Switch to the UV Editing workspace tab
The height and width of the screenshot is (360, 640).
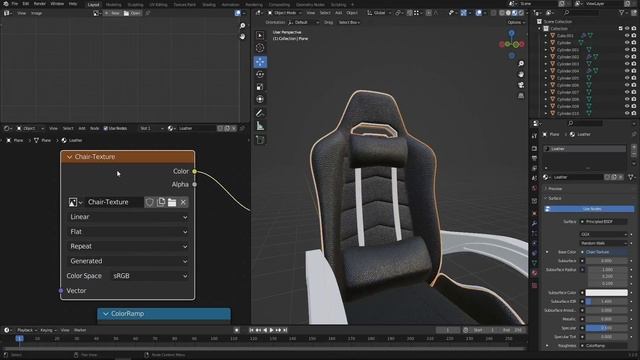(158, 4)
